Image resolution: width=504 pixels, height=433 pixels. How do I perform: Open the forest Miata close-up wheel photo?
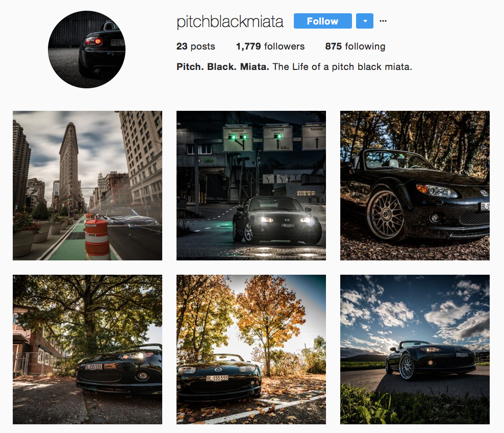415,186
